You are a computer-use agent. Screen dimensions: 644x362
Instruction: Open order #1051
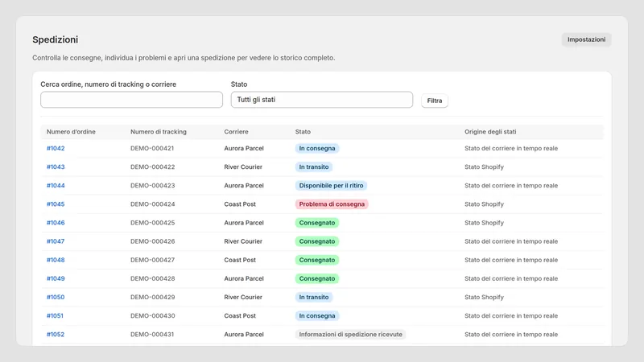coord(55,315)
